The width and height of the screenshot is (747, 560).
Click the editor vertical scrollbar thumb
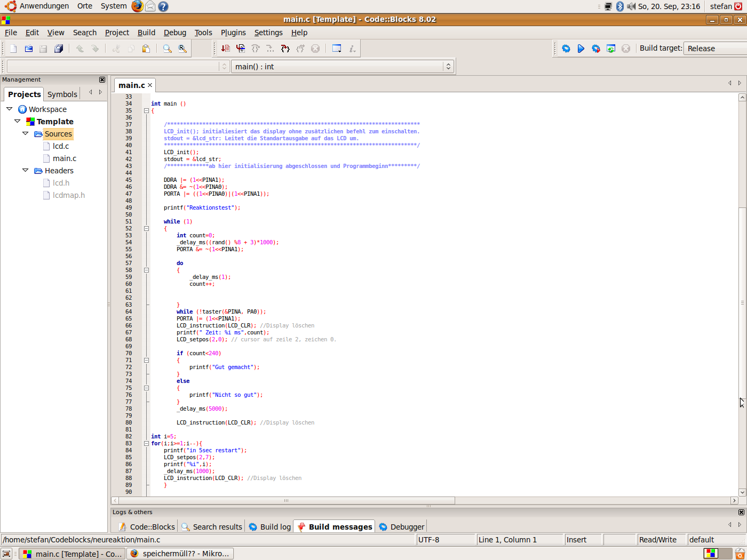tap(742, 302)
